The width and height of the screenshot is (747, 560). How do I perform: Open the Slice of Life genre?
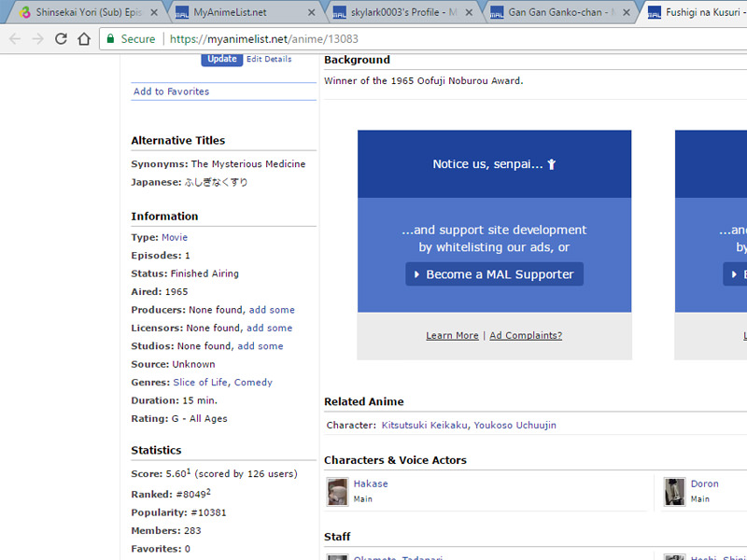point(200,382)
